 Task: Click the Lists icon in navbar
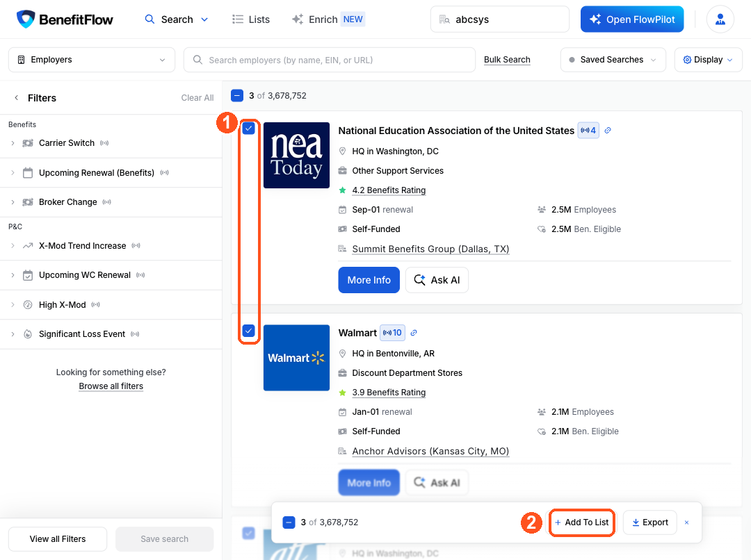238,19
